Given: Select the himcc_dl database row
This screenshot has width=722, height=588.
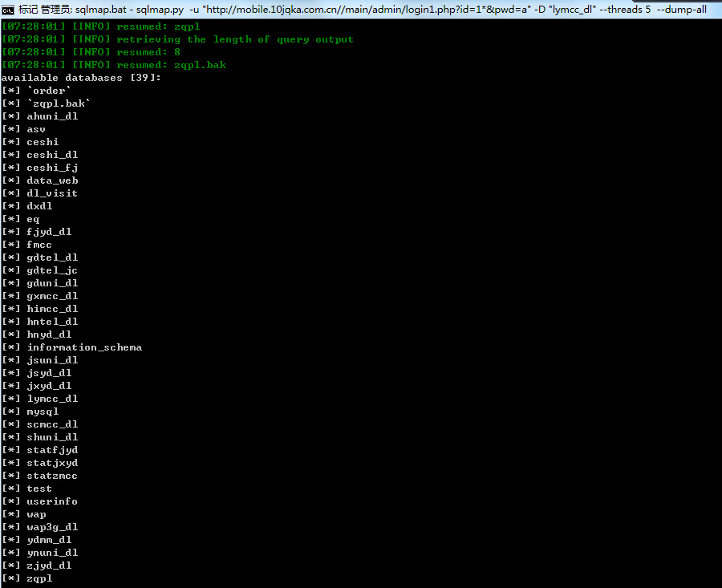Looking at the screenshot, I should click(39, 309).
